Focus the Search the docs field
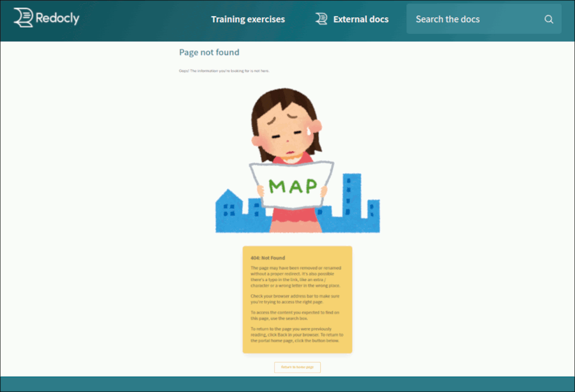Screen dimensions: 575x392 pos(484,19)
